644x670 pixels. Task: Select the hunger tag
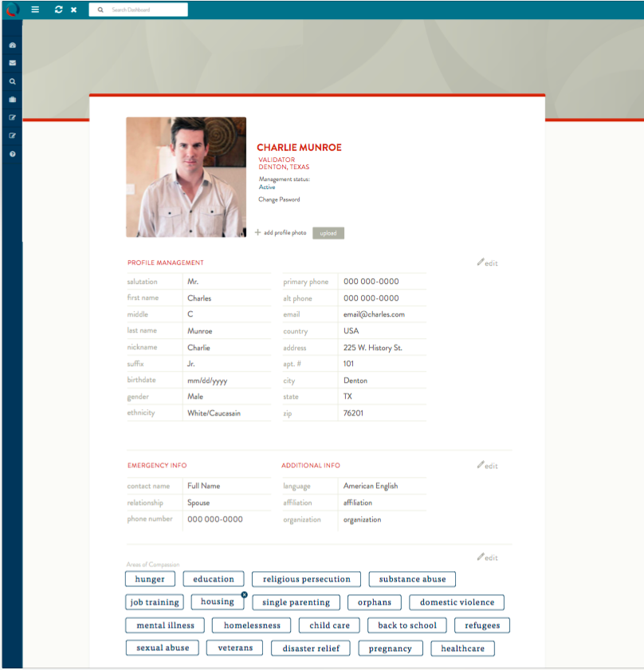pos(150,579)
